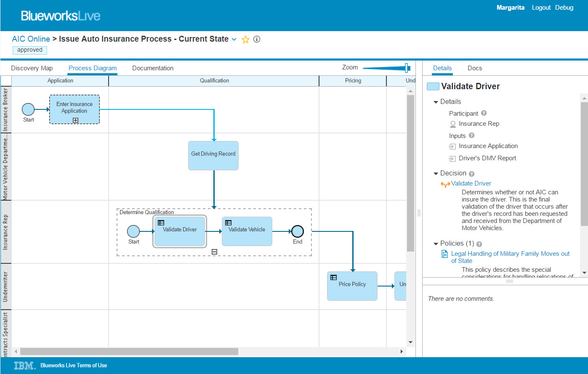Viewport: 588px width, 374px height.
Task: Click the diagram scroll right arrow
Action: tap(402, 351)
